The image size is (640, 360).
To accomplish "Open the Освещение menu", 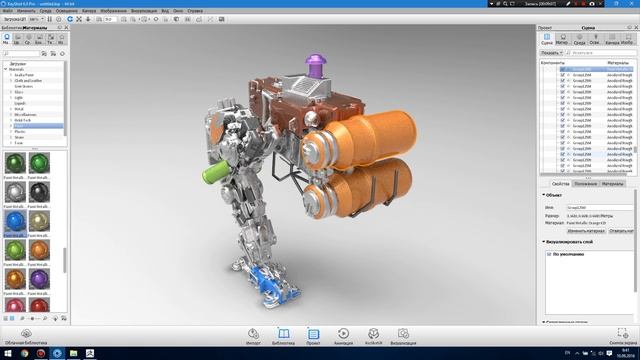I will (67, 11).
